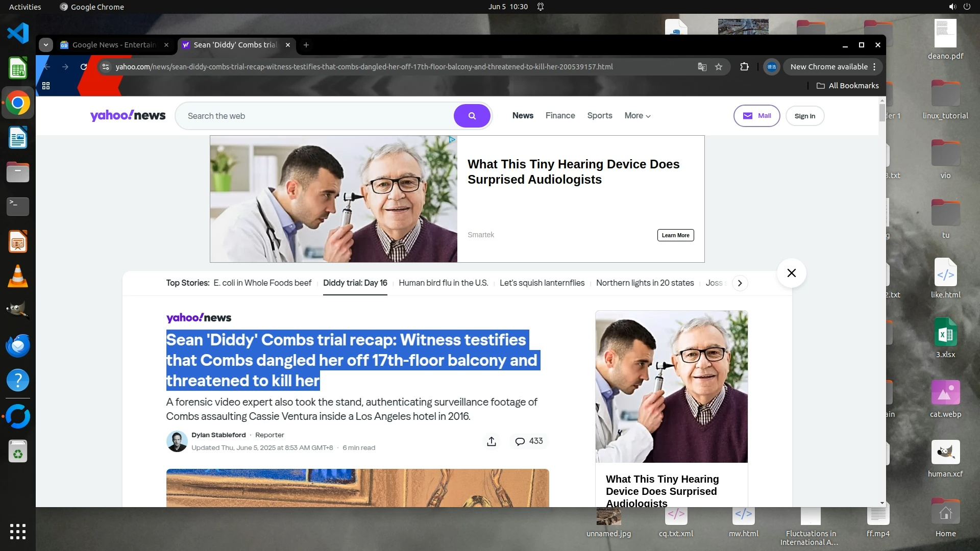The height and width of the screenshot is (551, 980).
Task: Open the ad's Learn More button
Action: click(x=675, y=235)
